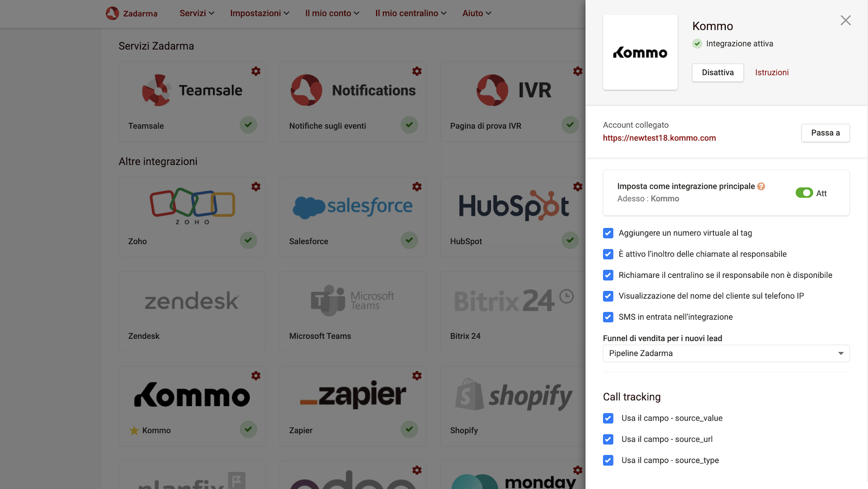The image size is (868, 489).
Task: Click the Passa a button
Action: [826, 133]
